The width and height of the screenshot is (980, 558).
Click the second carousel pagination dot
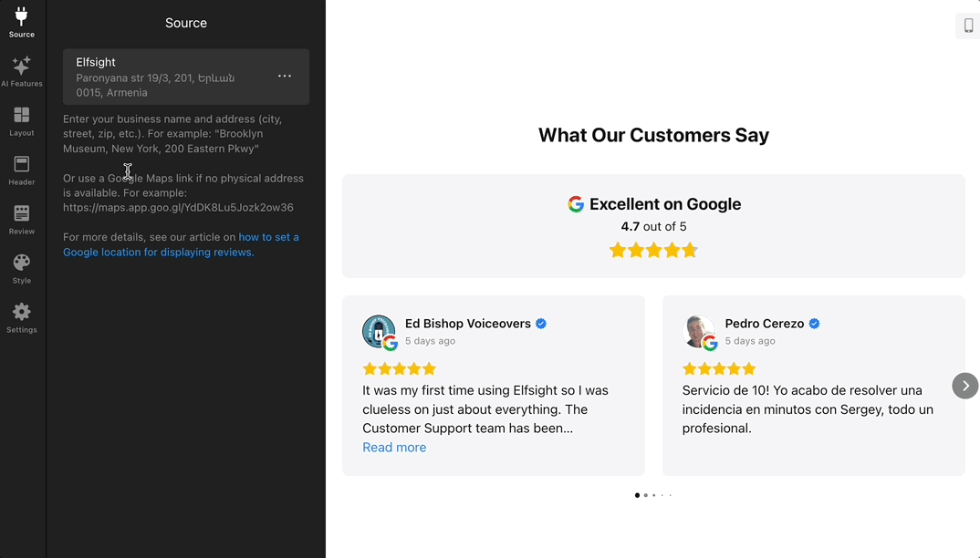click(x=646, y=495)
